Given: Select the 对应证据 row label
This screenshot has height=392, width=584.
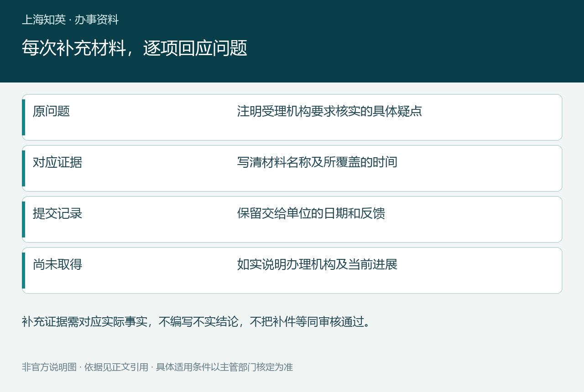Looking at the screenshot, I should (x=57, y=162).
